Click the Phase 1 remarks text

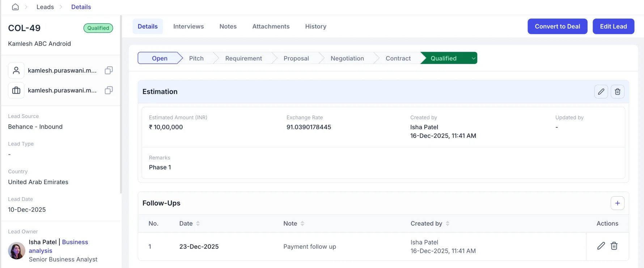click(x=160, y=167)
